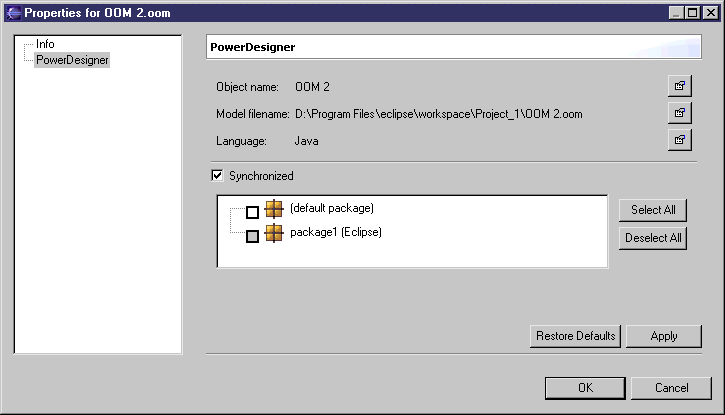Cancel the properties dialog
725x415 pixels.
coord(671,388)
